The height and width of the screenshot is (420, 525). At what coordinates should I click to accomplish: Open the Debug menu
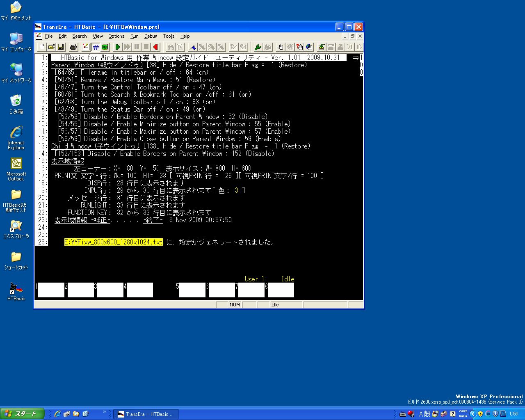(x=151, y=36)
